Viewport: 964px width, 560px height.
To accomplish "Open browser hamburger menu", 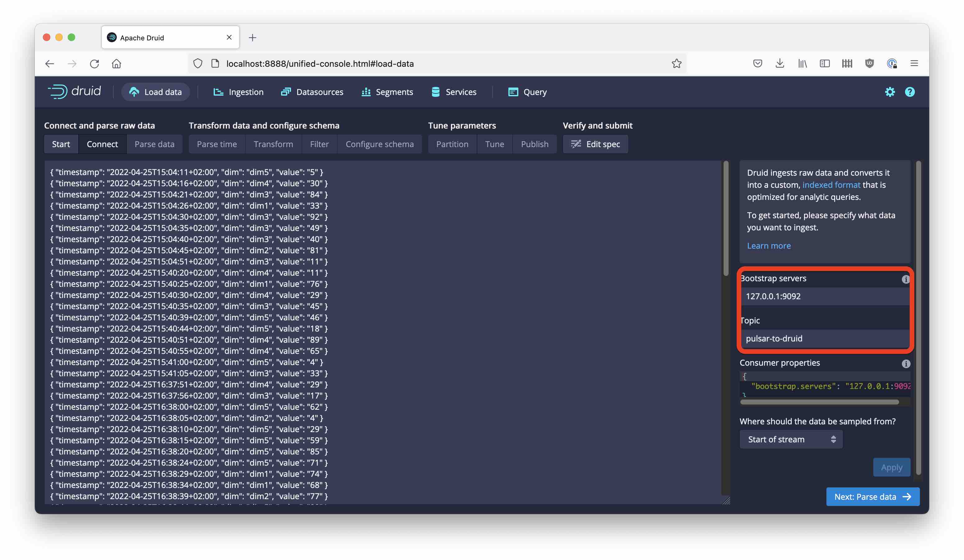I will tap(914, 63).
